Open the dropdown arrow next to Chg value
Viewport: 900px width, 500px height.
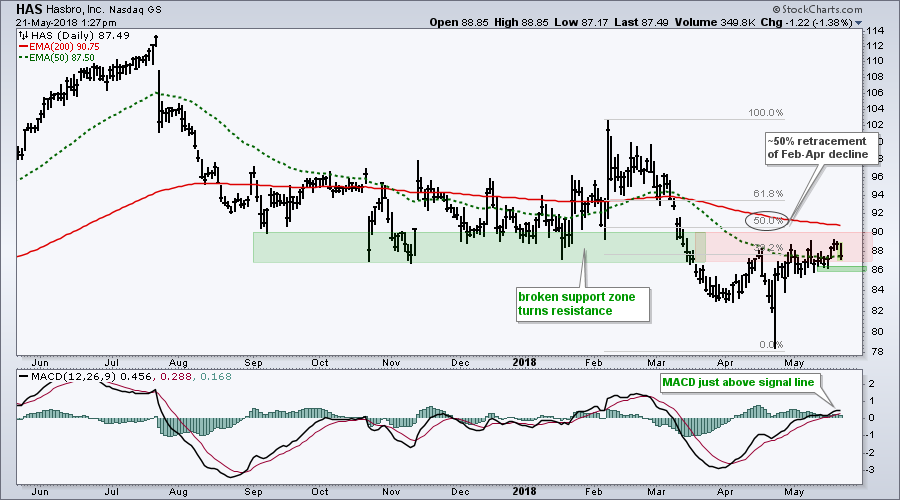point(859,23)
